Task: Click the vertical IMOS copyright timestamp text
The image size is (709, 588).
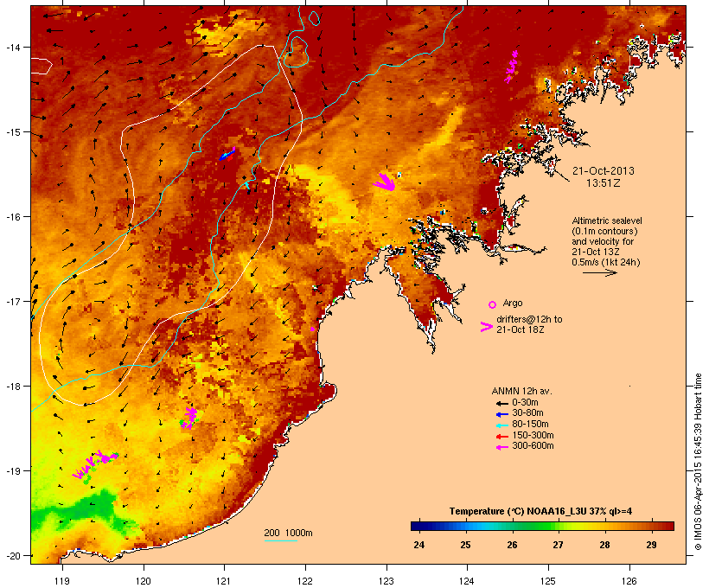Action: [x=698, y=462]
